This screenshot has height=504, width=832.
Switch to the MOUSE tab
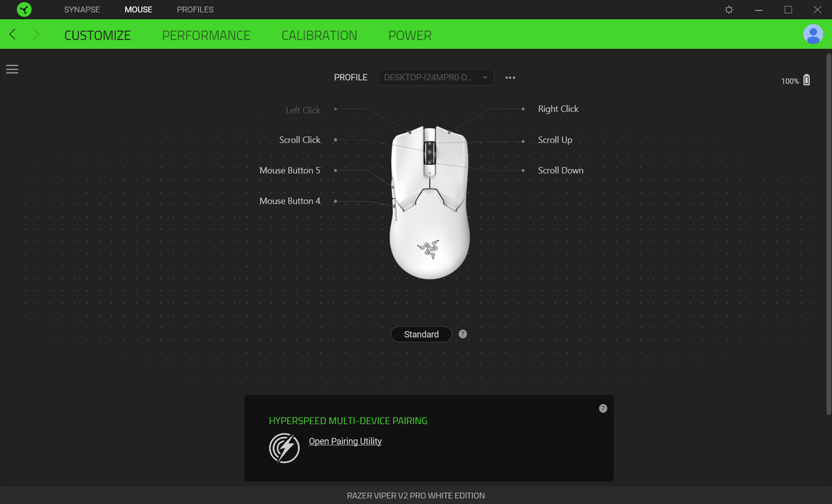(138, 10)
